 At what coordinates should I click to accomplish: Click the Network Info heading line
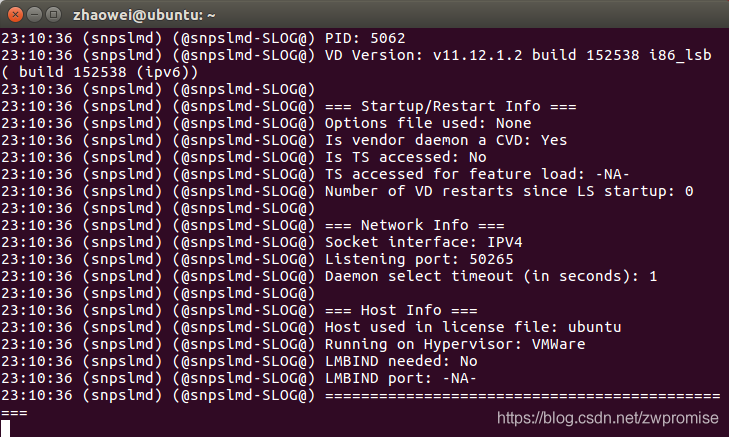[x=415, y=225]
